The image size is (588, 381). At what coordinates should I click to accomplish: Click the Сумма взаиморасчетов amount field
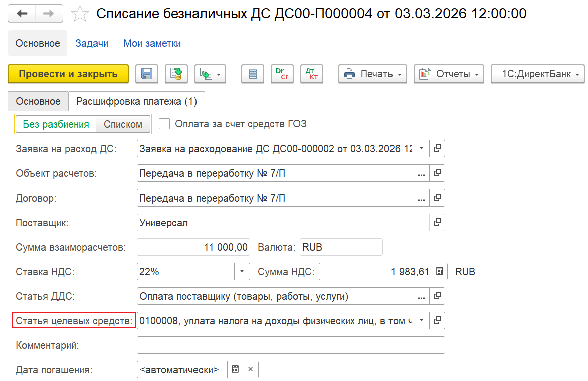pyautogui.click(x=193, y=247)
